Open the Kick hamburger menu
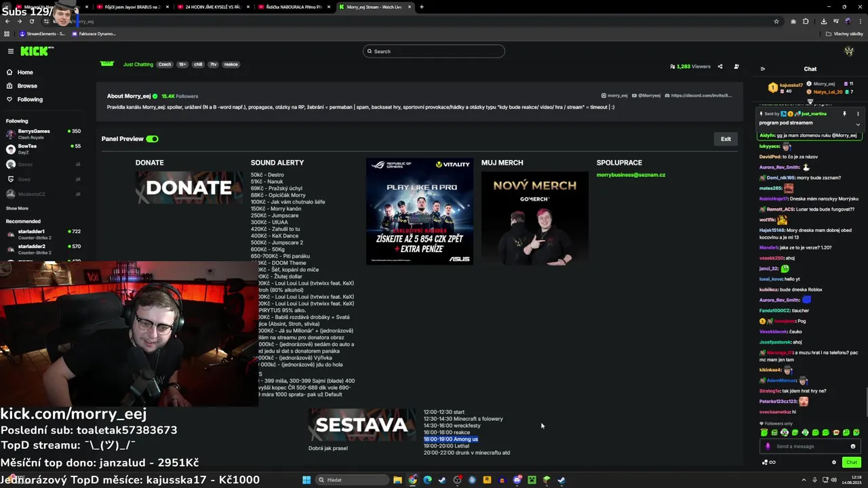 [x=10, y=51]
